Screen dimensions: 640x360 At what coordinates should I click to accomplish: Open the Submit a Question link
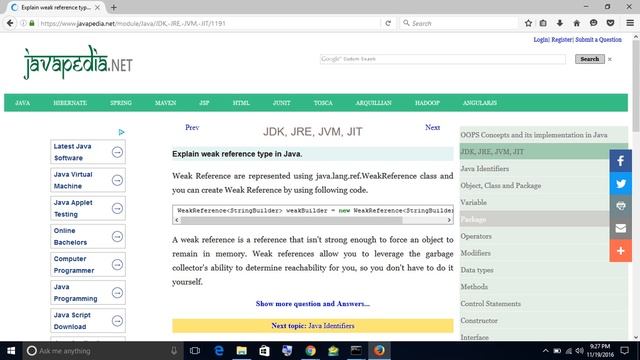598,40
